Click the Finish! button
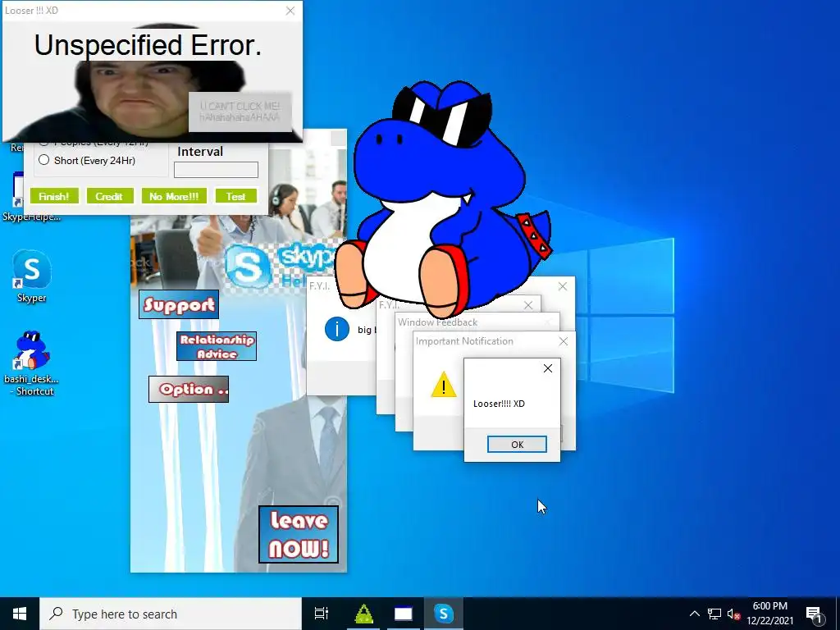 point(54,196)
